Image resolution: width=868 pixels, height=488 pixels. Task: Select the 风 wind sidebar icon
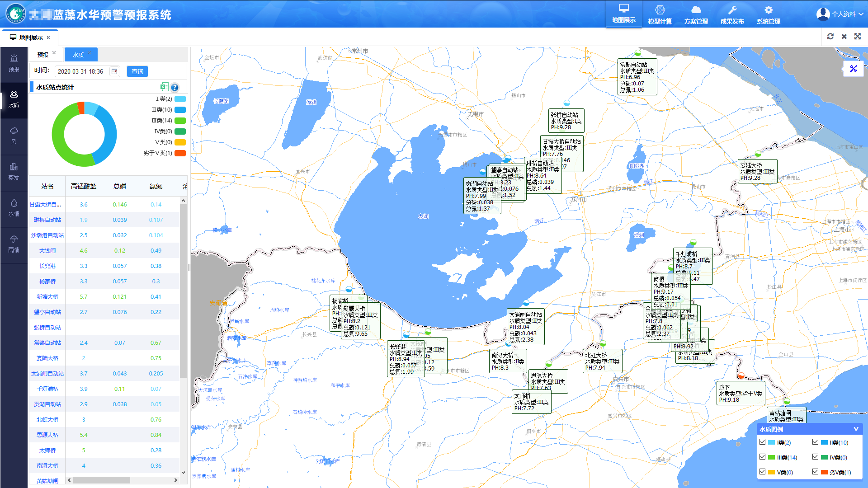pyautogui.click(x=14, y=131)
